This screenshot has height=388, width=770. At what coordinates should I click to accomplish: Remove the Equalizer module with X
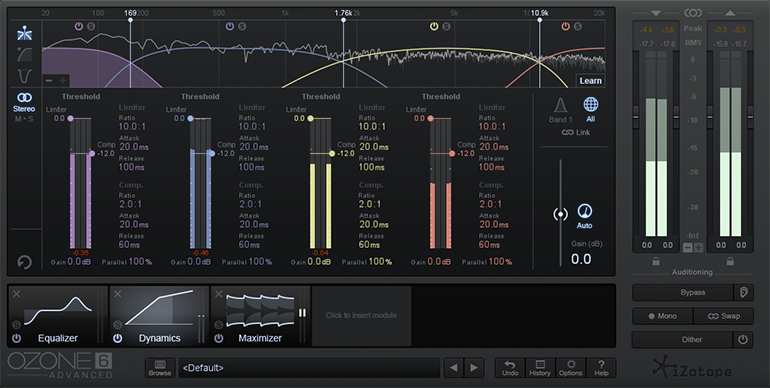click(x=16, y=294)
